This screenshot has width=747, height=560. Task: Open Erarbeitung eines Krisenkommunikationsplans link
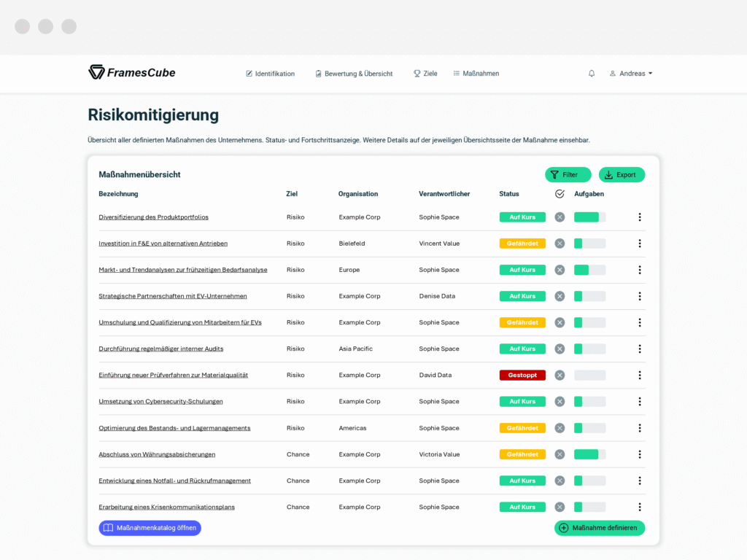[167, 507]
